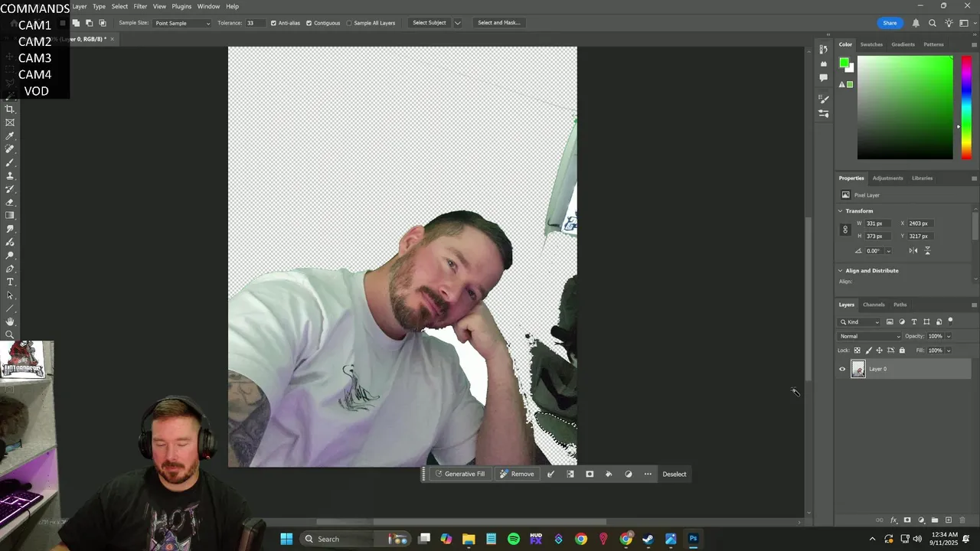The height and width of the screenshot is (551, 980).
Task: Switch to the Swatches tab
Action: click(871, 44)
